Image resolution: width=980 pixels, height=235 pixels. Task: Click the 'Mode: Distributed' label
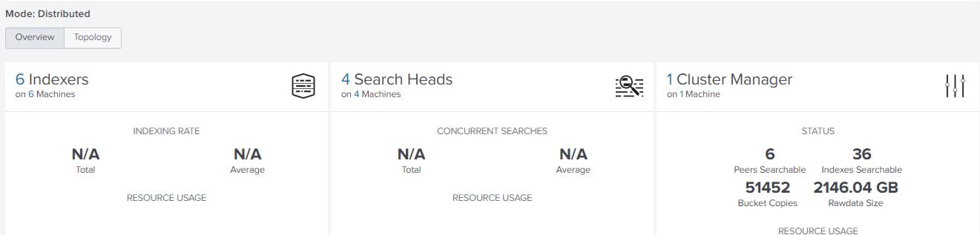[47, 13]
